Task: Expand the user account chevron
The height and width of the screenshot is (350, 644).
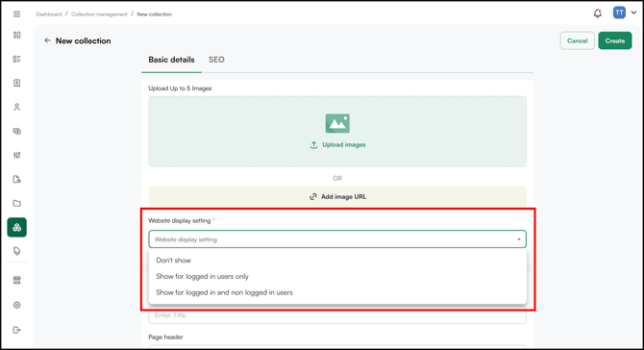Action: tap(633, 12)
